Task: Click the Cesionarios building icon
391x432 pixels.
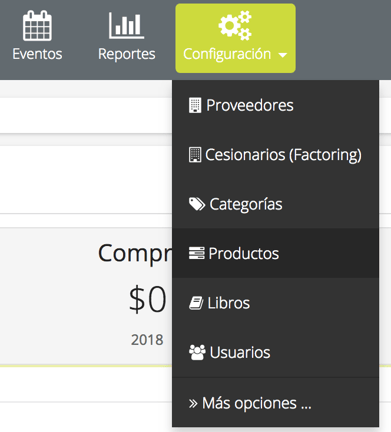Action: point(195,155)
